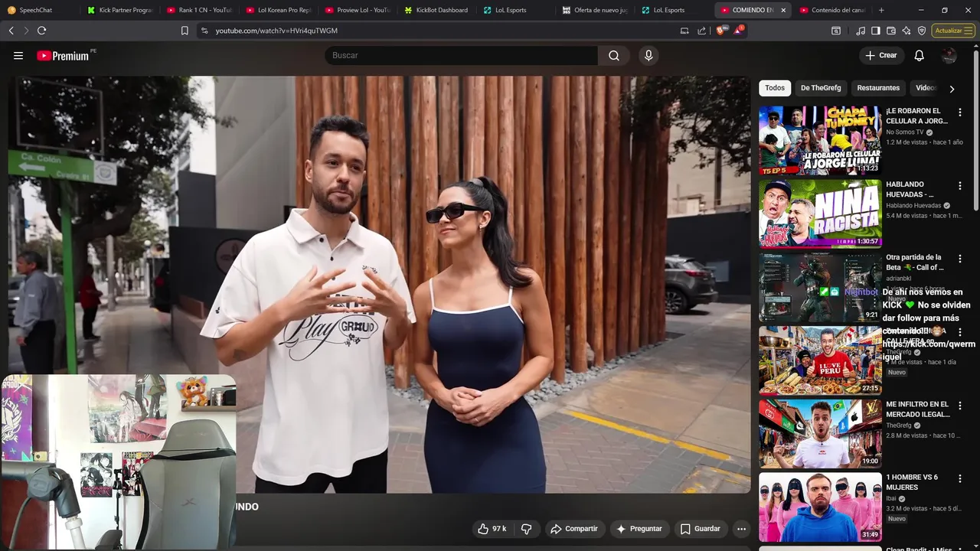Screen dimensions: 980x551
Task: Open the YouTube hamburger guide menu
Action: click(18, 56)
